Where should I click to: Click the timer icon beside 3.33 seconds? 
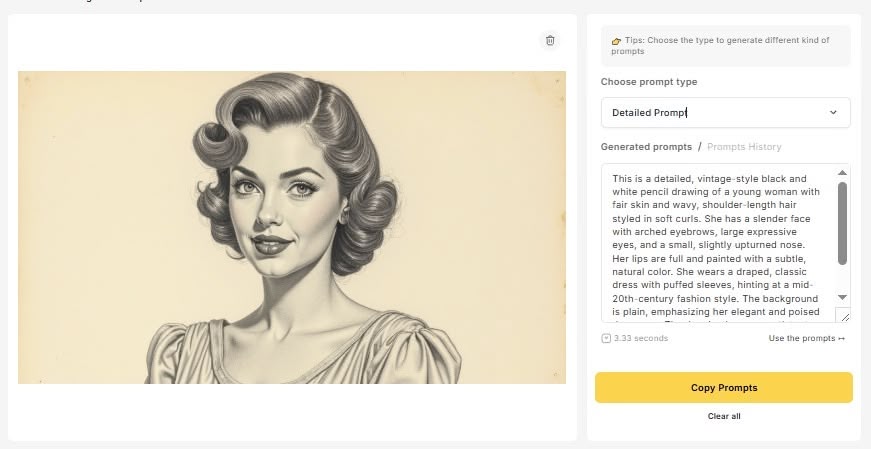[606, 338]
